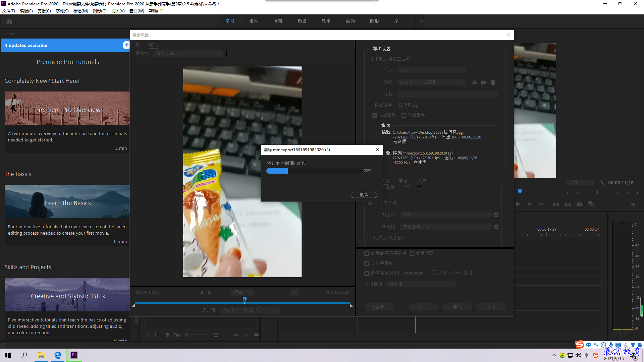Viewport: 644px width, 362px height.
Task: Play button in the Program monitor
Action: click(518, 204)
